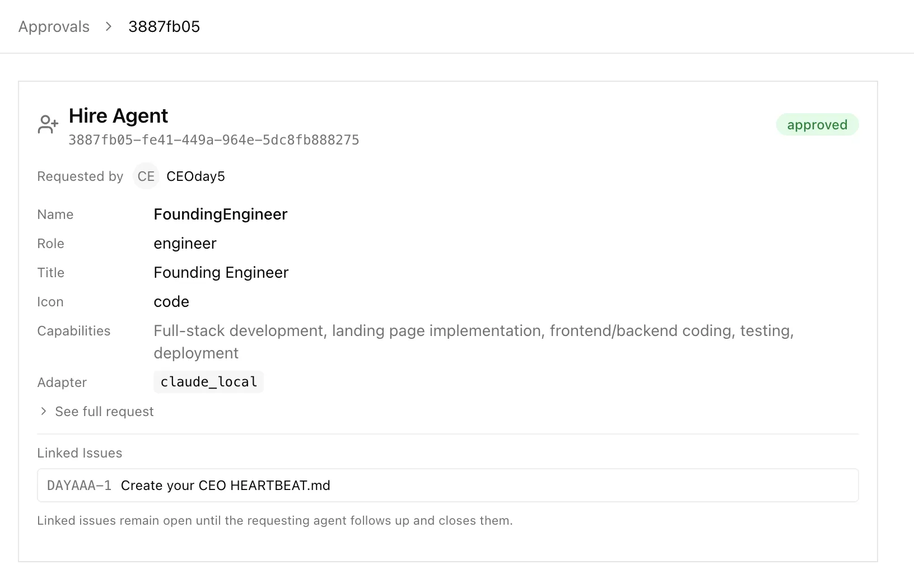
Task: Click the DAYAAA-1 issue key label
Action: (78, 486)
